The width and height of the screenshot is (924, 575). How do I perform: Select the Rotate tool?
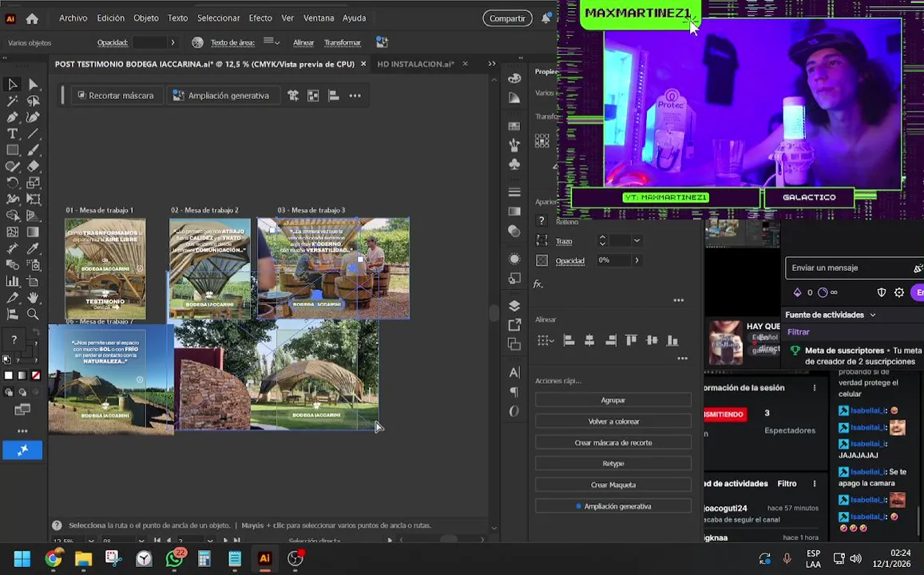point(12,183)
